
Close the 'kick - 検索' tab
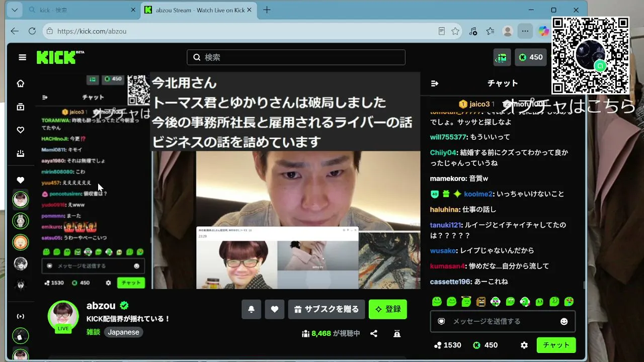point(133,10)
